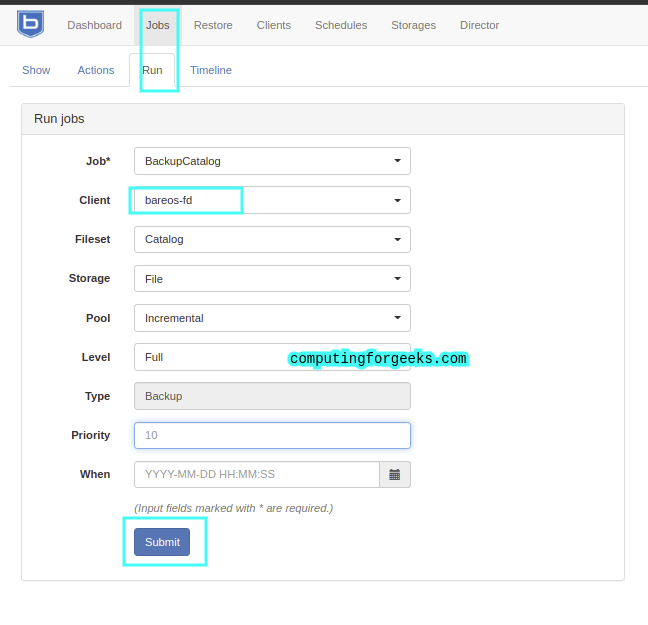Click the Storage field label
The width and height of the screenshot is (648, 625).
(x=90, y=279)
